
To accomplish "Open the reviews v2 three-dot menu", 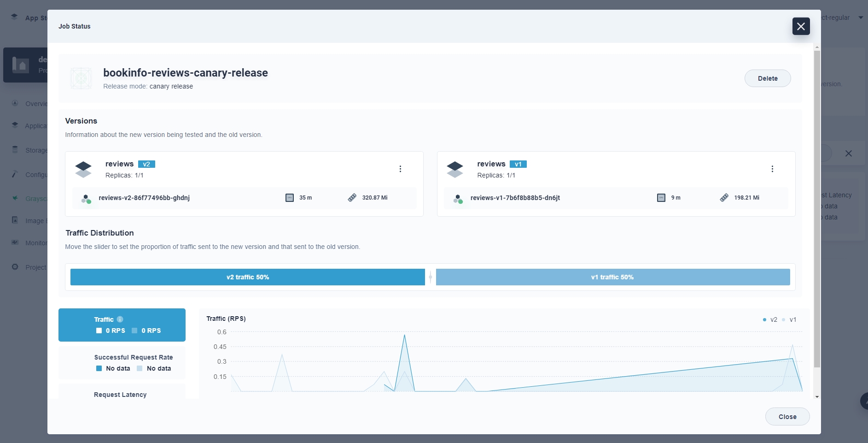I will point(400,169).
